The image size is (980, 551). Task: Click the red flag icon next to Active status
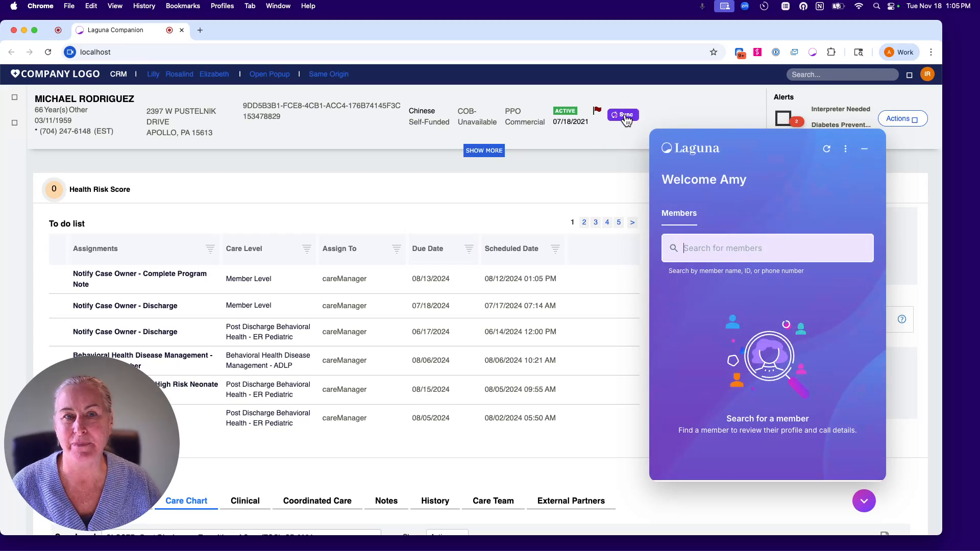597,109
